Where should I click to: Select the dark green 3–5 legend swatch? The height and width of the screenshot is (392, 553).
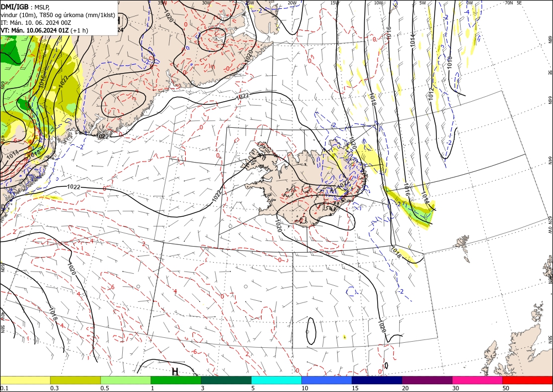(x=226, y=380)
